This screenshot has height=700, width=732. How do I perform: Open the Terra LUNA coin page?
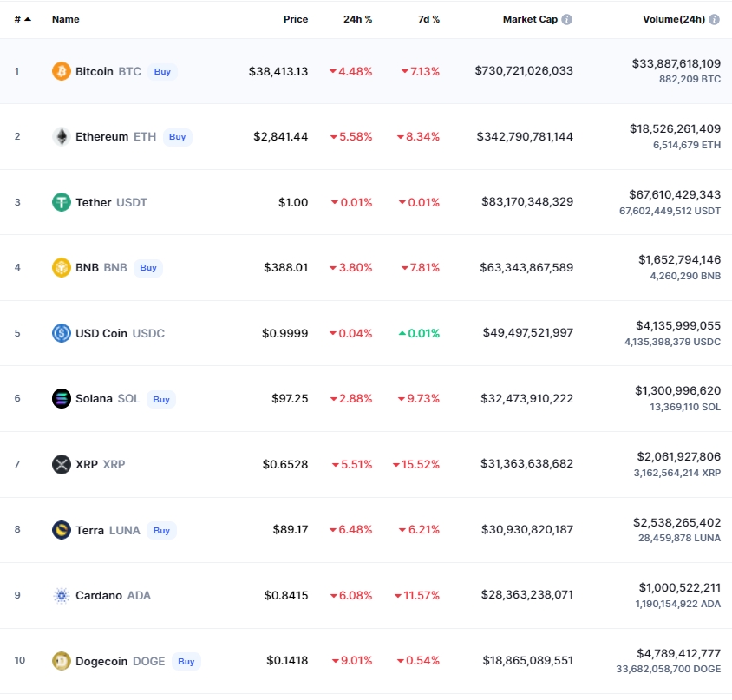point(107,530)
